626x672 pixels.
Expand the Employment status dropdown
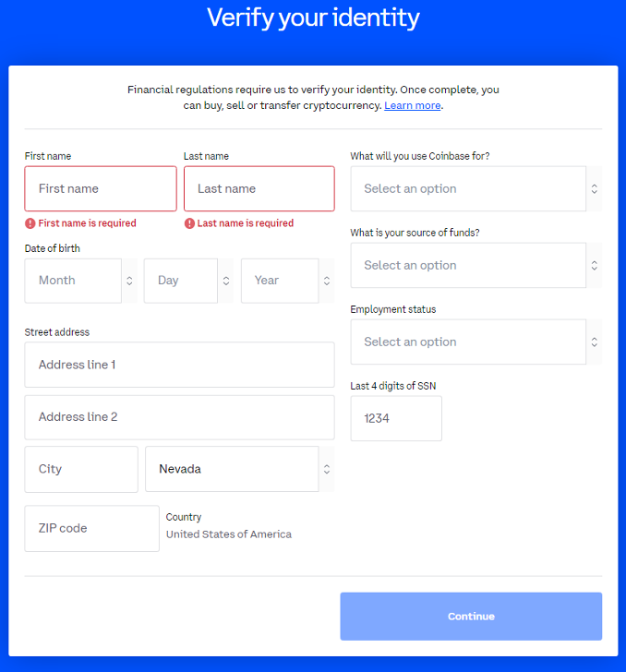pyautogui.click(x=468, y=342)
